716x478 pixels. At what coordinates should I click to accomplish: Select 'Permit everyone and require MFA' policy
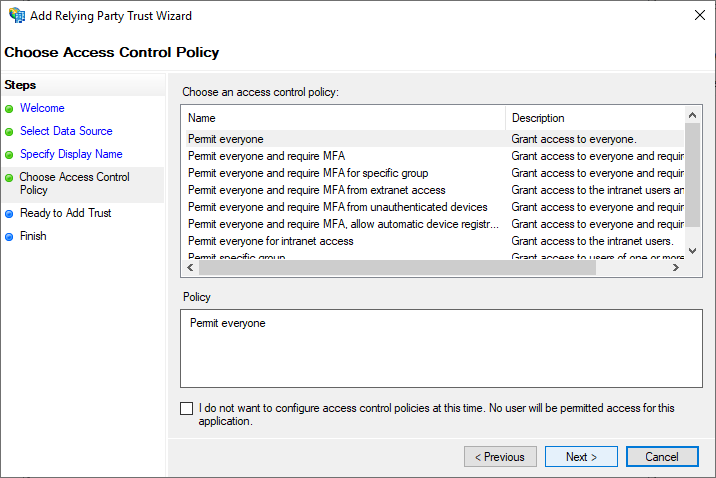click(266, 156)
